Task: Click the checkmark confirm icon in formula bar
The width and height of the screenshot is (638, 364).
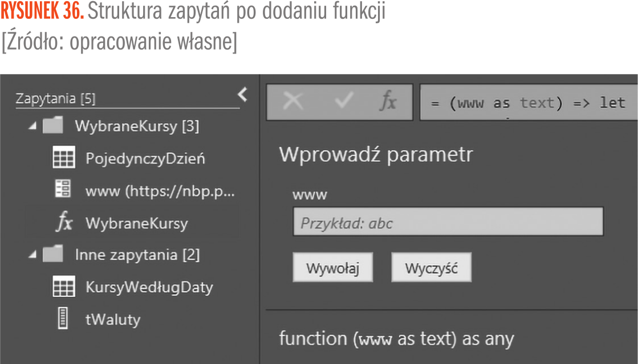Action: [343, 103]
